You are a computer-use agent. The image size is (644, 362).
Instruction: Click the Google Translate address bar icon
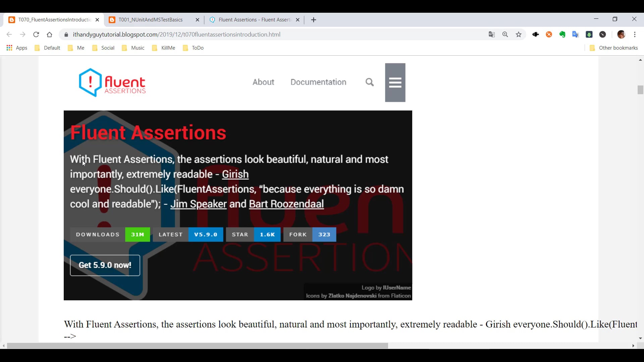[492, 34]
